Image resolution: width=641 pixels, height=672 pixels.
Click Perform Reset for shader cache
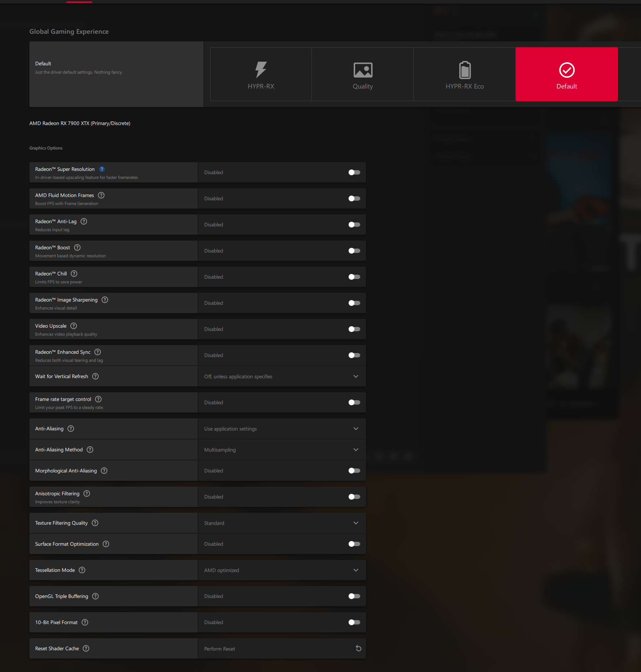[282, 648]
